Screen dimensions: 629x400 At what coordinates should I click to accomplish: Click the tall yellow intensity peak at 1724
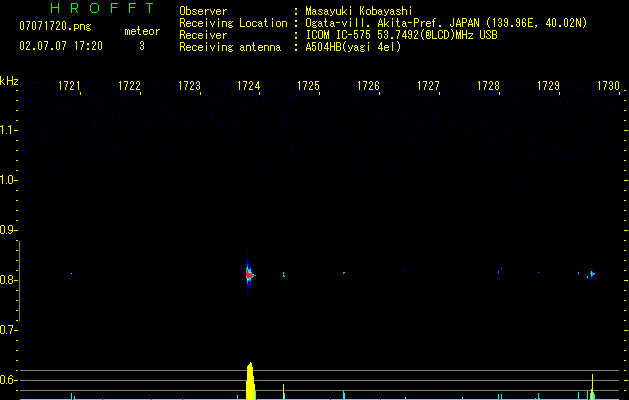(250, 381)
